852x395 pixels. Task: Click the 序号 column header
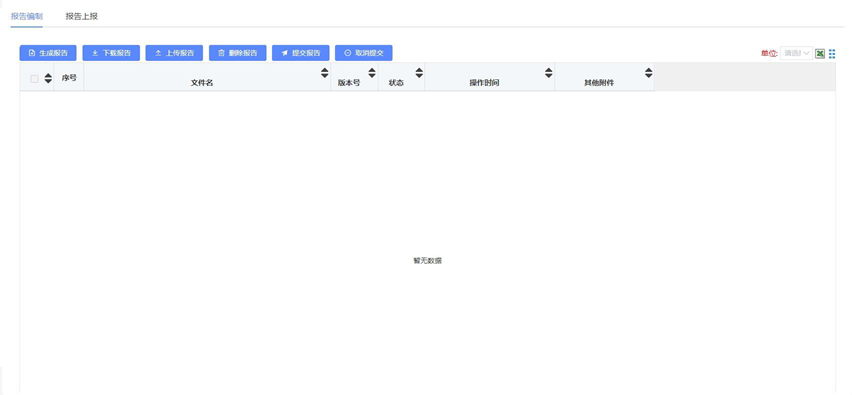69,78
